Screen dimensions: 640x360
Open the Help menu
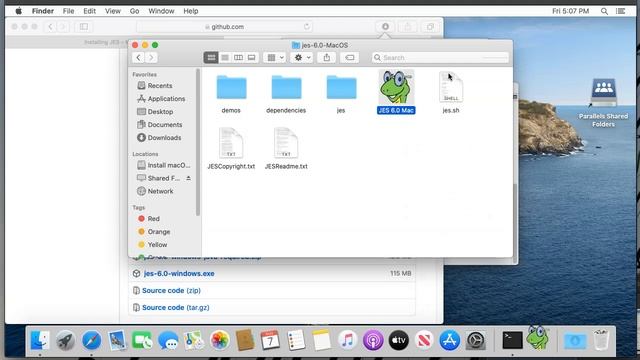tap(191, 11)
